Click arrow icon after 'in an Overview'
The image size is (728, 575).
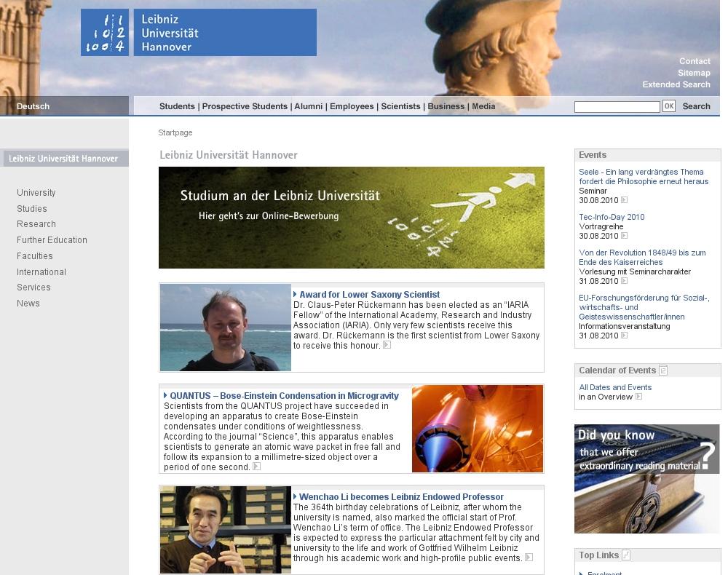(x=639, y=397)
